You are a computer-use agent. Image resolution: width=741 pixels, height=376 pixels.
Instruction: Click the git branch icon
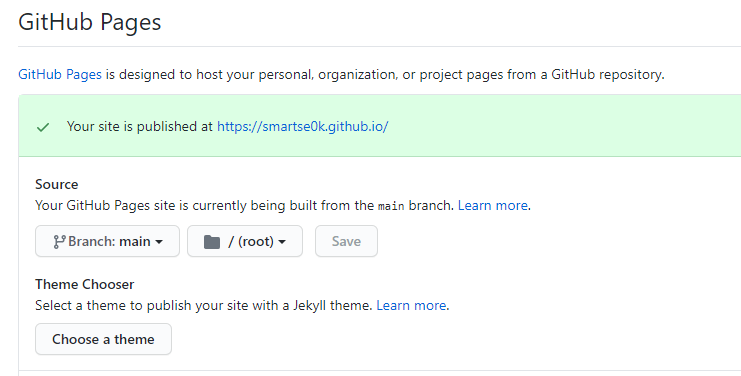click(x=59, y=241)
